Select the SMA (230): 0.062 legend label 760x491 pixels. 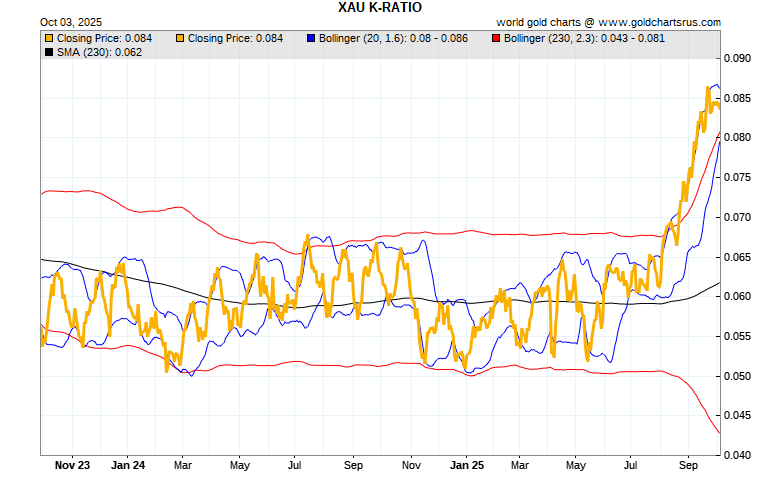click(99, 52)
